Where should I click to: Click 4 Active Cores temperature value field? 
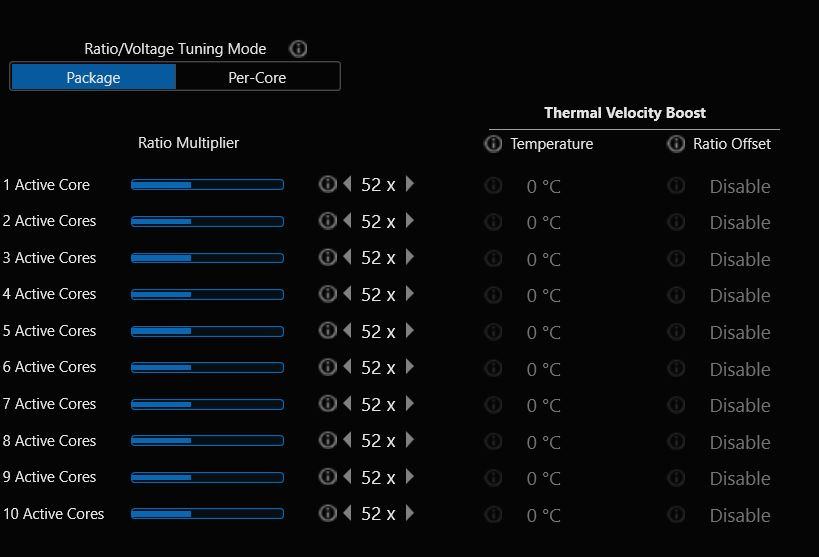pyautogui.click(x=544, y=295)
